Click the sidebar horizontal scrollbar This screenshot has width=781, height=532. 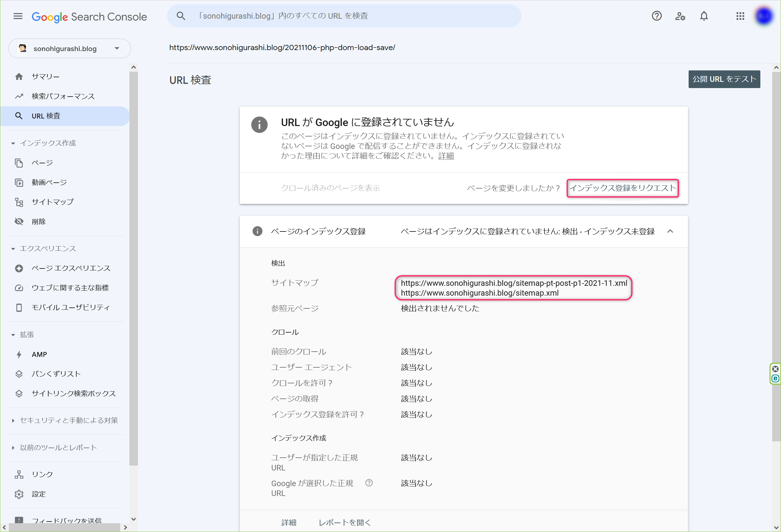(64, 527)
